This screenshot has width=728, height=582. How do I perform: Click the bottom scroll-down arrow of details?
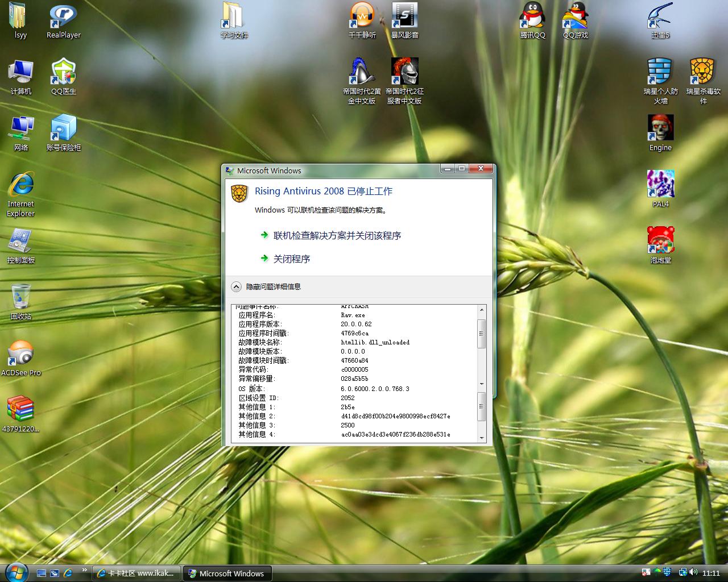pyautogui.click(x=482, y=438)
